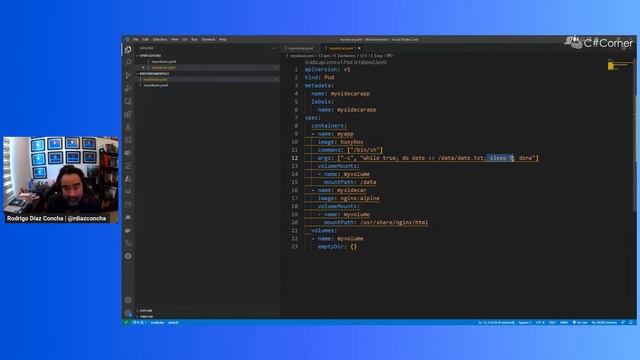The image size is (640, 360).
Task: Expand the OUTLINE section
Action: point(146,311)
